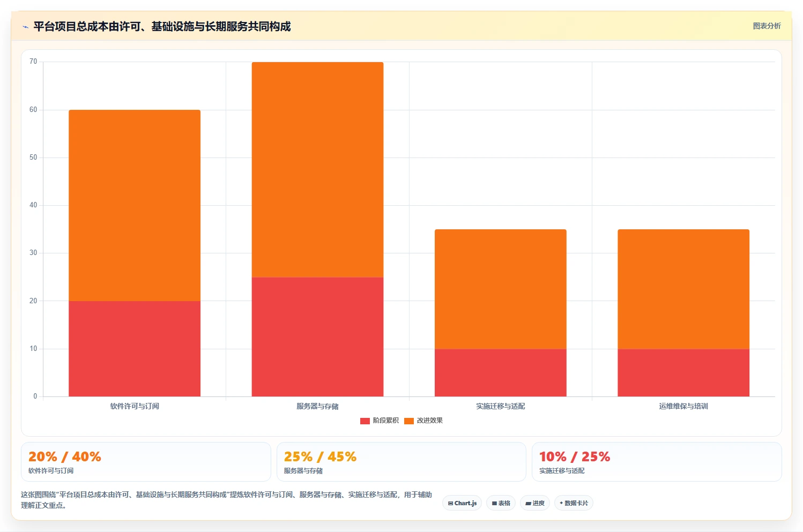This screenshot has height=532, width=803.
Task: Toggle the 改进效果 legend entry
Action: pyautogui.click(x=423, y=421)
